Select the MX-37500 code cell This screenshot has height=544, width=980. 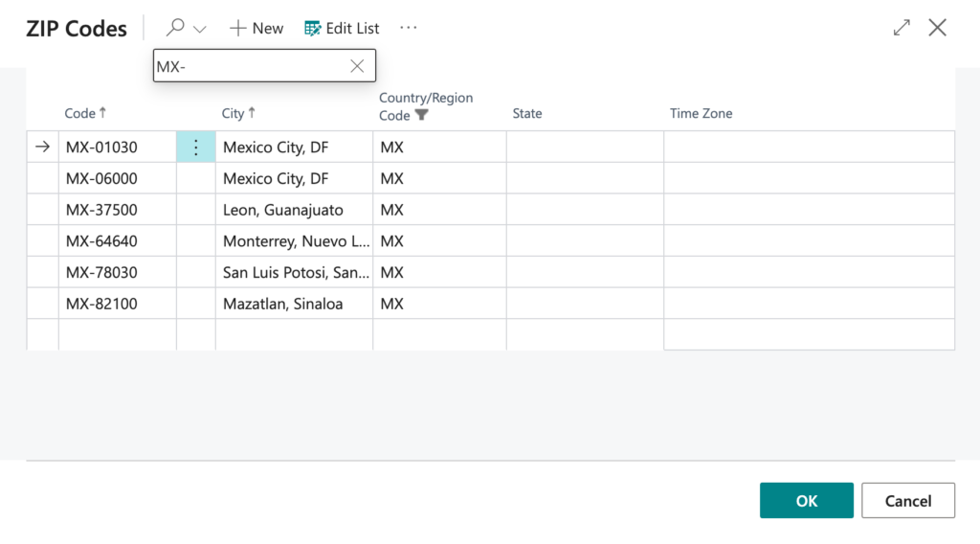[118, 210]
